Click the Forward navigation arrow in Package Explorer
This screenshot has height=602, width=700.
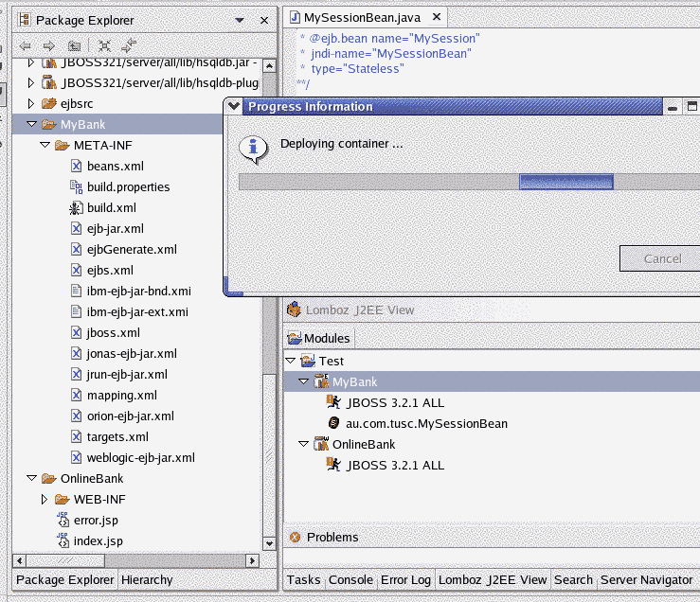tap(49, 45)
